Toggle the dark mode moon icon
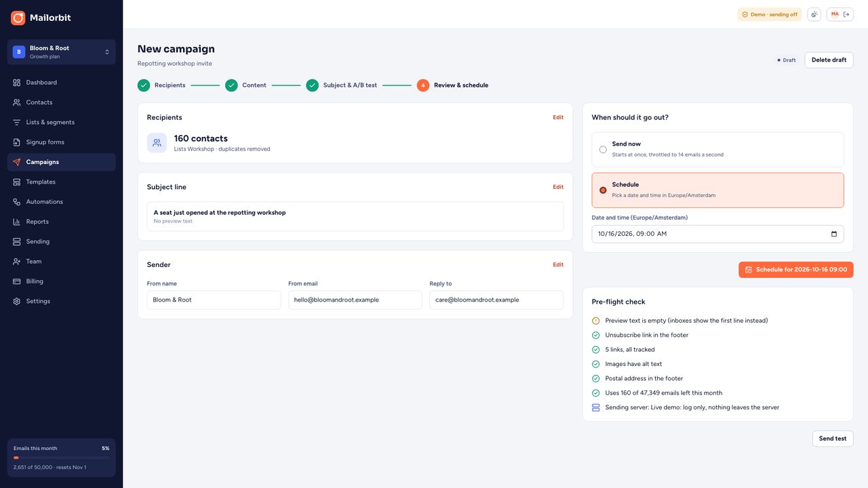The width and height of the screenshot is (868, 488). (x=814, y=14)
